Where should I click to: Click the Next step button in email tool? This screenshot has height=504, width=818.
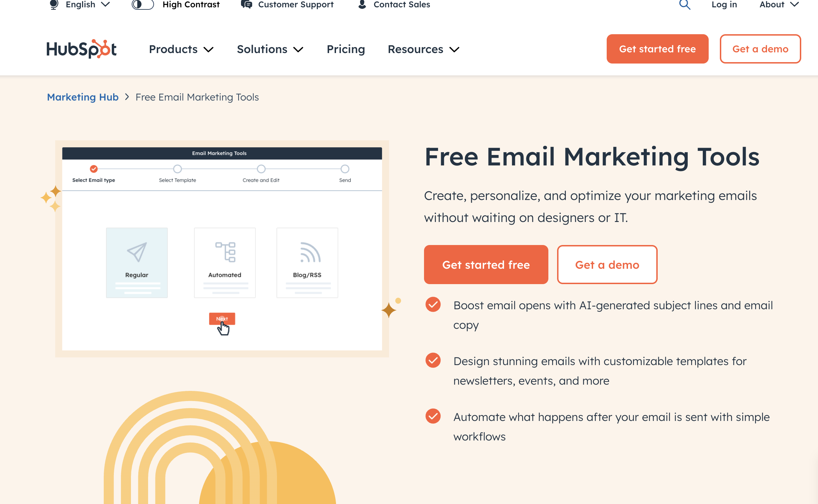pos(222,319)
